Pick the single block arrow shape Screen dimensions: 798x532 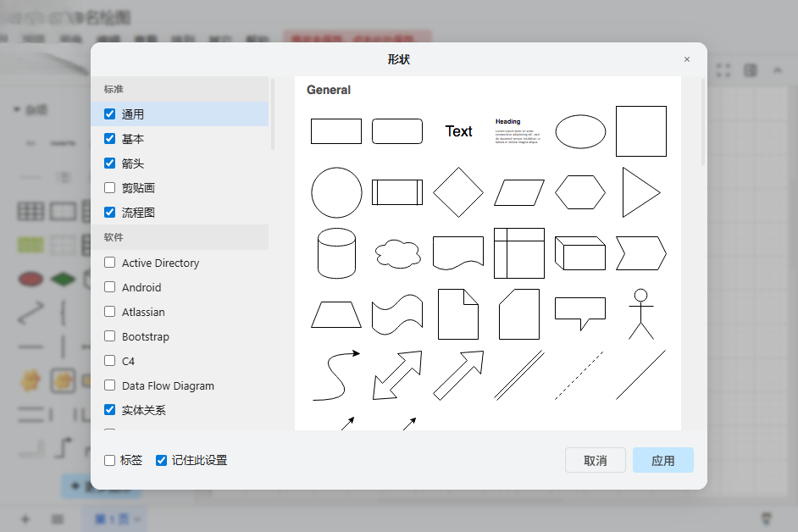[458, 375]
